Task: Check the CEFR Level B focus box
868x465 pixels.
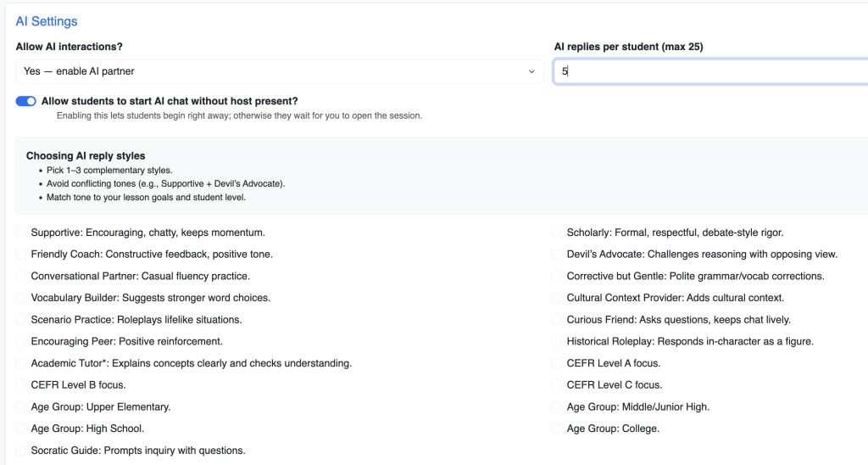Action: (x=20, y=385)
